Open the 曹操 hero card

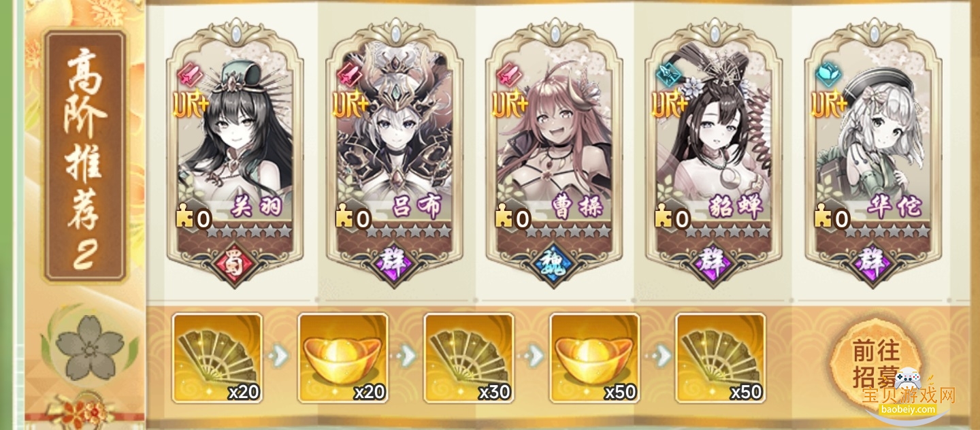(554, 152)
